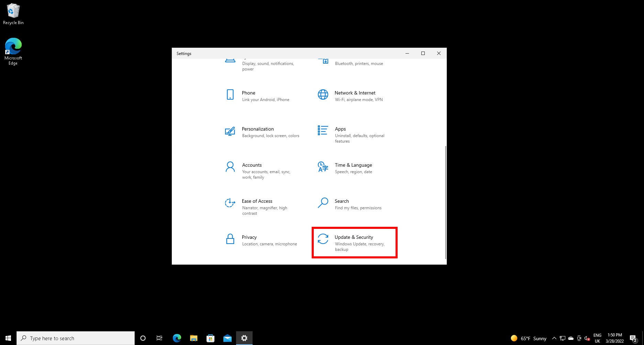Click 'Display, sound, notifications, power' description
Image resolution: width=644 pixels, height=345 pixels.
pos(268,66)
